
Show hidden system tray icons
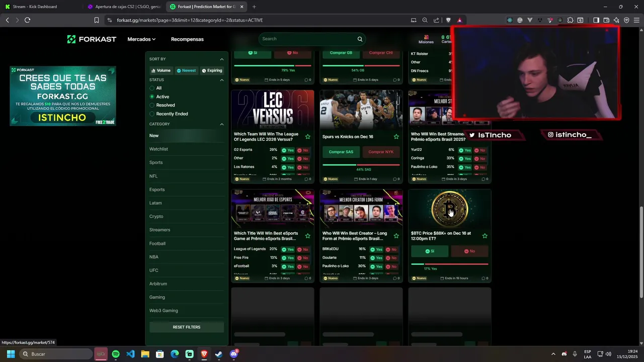[553, 354]
